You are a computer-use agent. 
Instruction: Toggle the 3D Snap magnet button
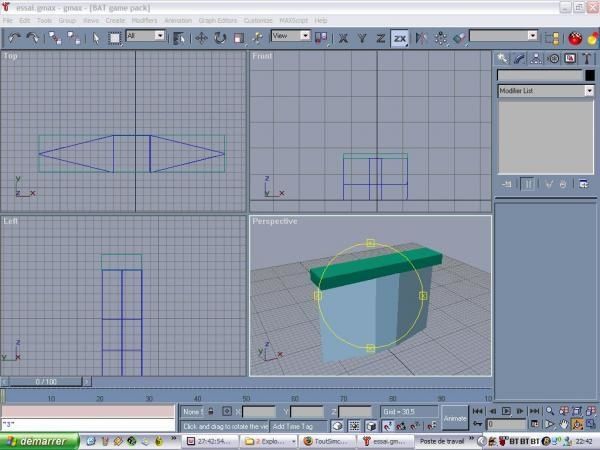tap(388, 426)
